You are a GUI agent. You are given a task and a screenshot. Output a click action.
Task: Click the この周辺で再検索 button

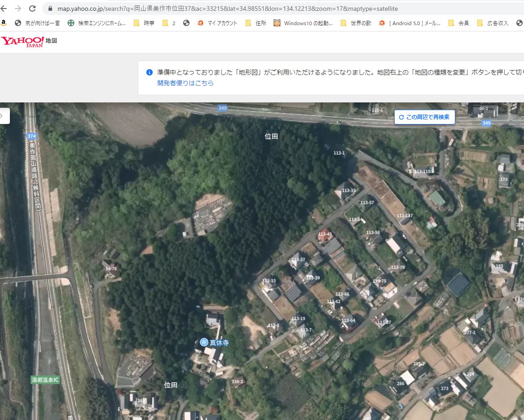point(424,117)
